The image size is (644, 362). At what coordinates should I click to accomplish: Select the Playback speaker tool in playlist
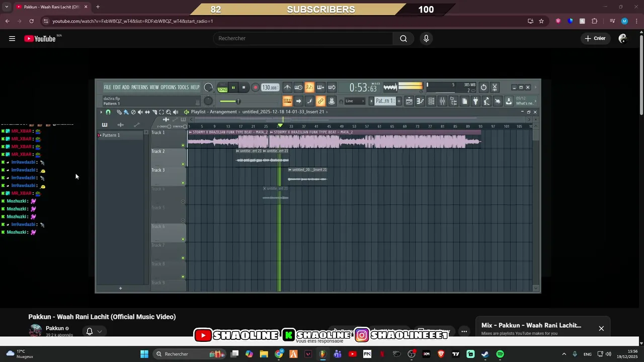coord(176,112)
